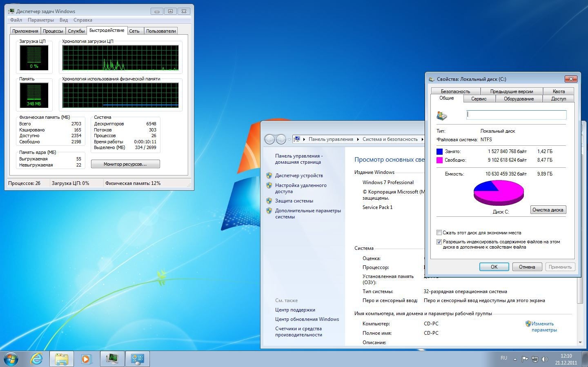Viewport: 588px width, 367px height.
Task: Click 'Монитор ресурсов...' button
Action: click(125, 164)
